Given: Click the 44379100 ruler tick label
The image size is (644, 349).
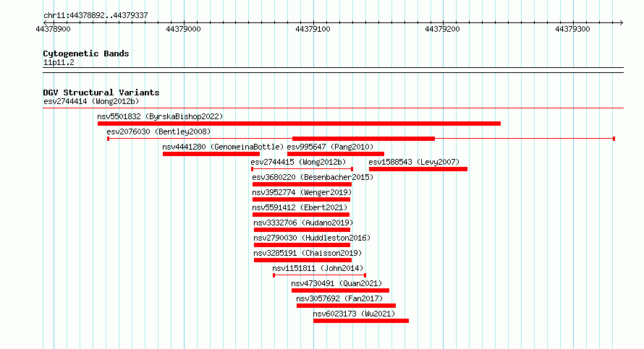Looking at the screenshot, I should 313,29.
